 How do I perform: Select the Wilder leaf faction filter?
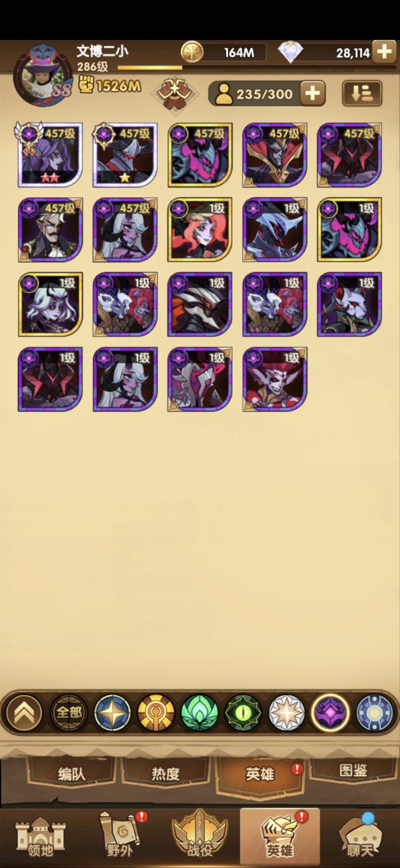199,713
